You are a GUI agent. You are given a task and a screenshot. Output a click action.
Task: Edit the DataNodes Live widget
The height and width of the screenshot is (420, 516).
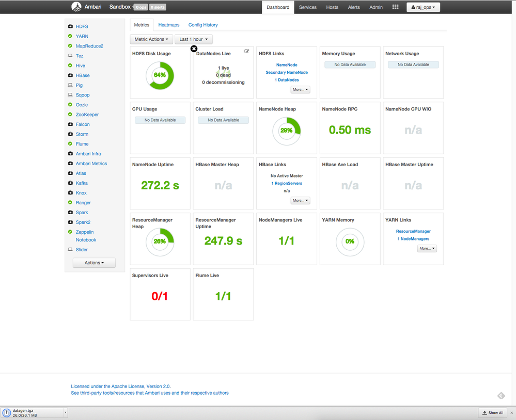click(246, 51)
